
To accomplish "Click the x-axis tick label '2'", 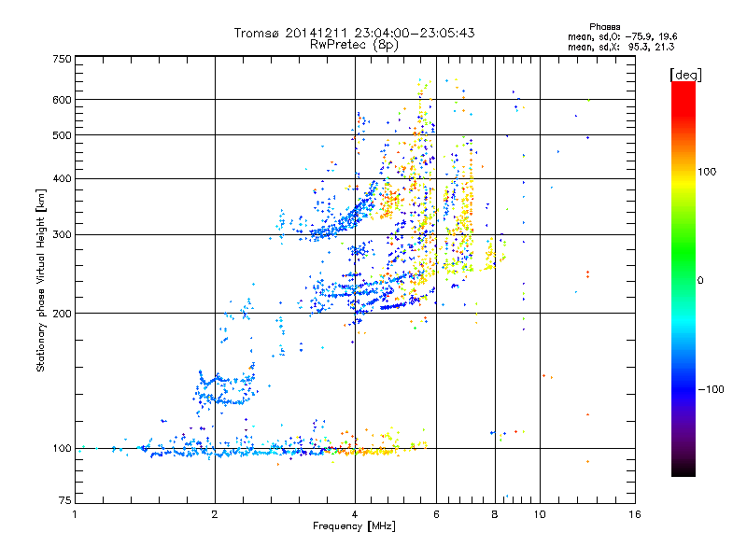I will click(x=215, y=514).
